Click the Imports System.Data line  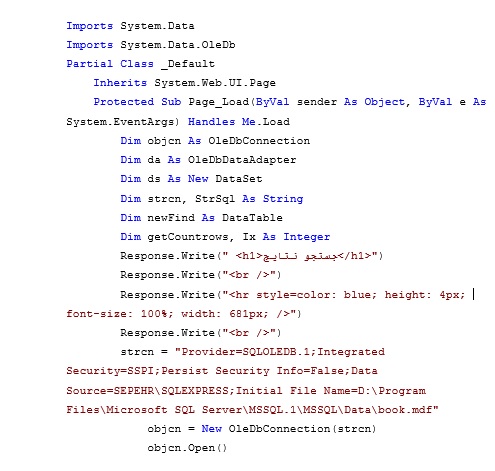[x=130, y=26]
